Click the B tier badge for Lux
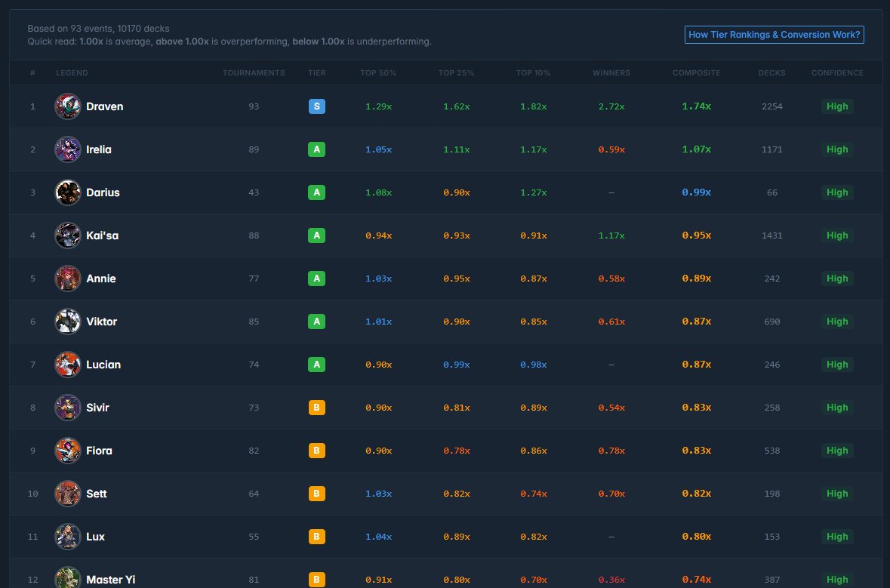 point(317,537)
